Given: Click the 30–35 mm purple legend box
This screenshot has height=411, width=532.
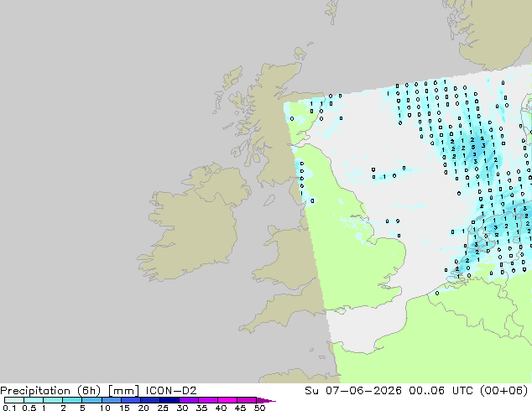Looking at the screenshot, I should 189,400.
